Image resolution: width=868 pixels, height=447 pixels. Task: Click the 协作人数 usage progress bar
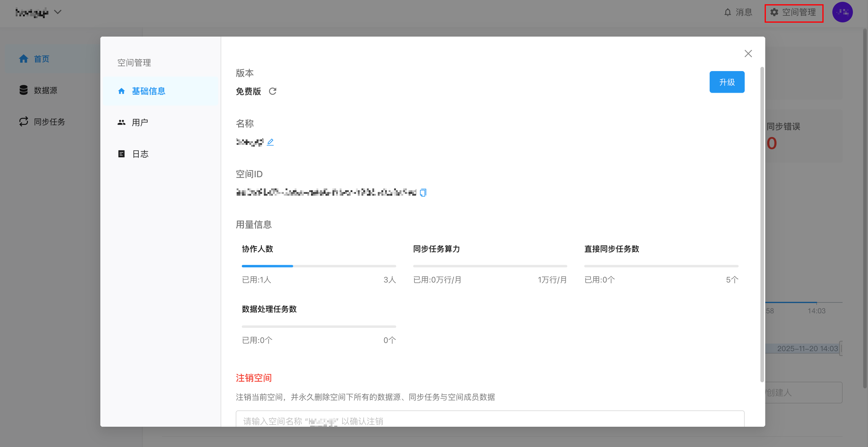tap(319, 266)
